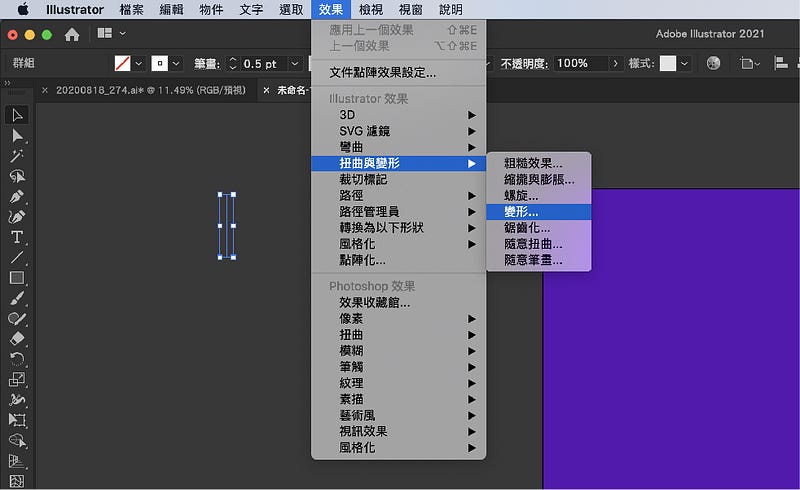Choose 縮攏與膨脹... effect
Image resolution: width=800 pixels, height=490 pixels.
pyautogui.click(x=539, y=180)
